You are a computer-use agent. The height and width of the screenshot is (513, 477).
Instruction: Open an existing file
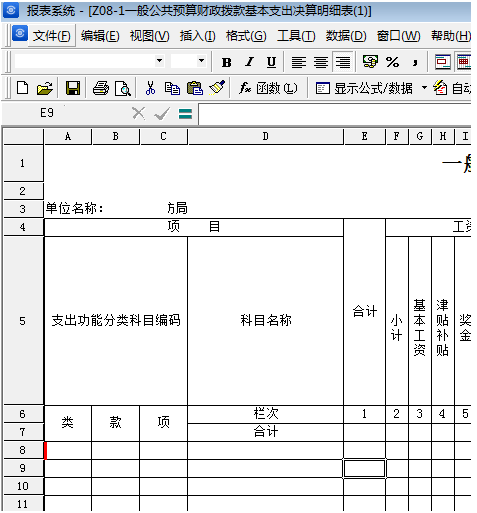[45, 88]
